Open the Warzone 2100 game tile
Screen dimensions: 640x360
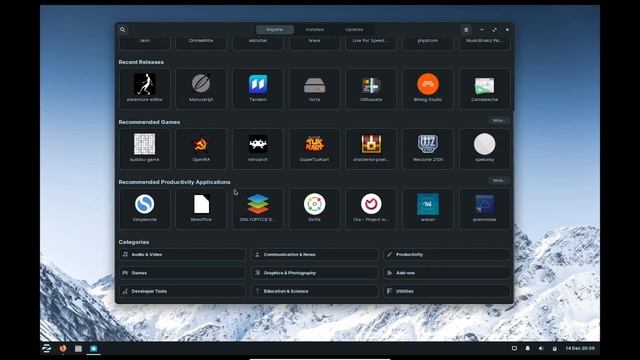tap(428, 149)
